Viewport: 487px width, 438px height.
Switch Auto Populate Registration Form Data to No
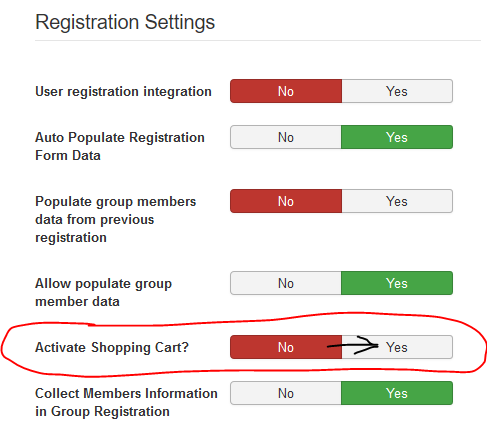point(286,137)
